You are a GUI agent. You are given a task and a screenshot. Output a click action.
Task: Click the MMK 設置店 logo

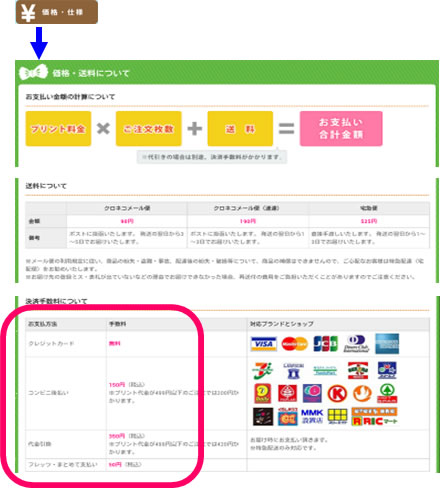point(312,417)
